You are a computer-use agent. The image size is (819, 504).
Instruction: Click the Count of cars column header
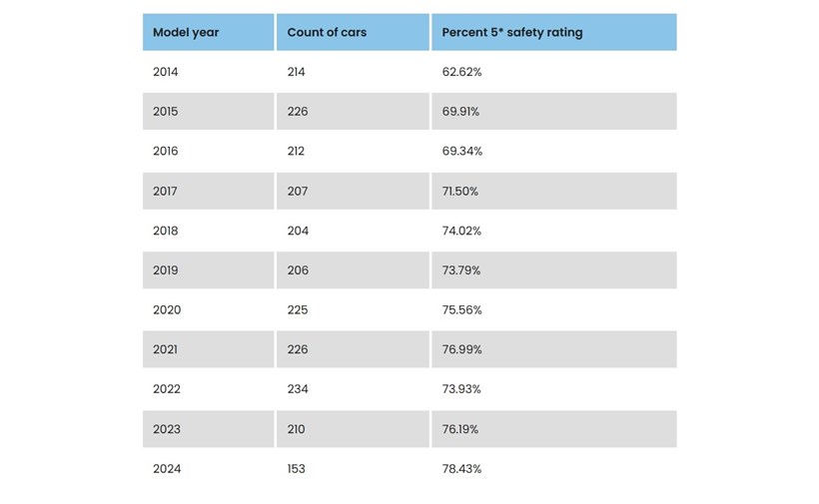pos(327,33)
